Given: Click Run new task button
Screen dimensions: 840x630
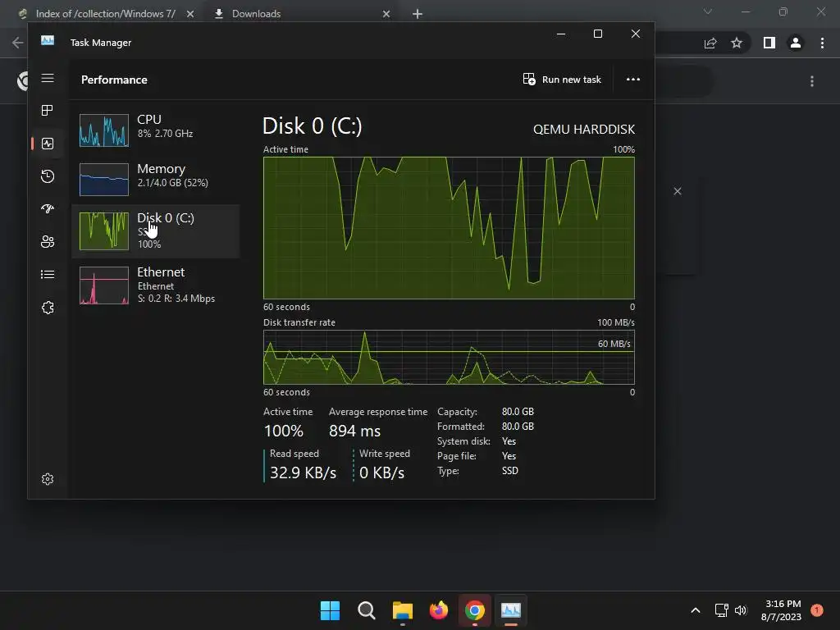Looking at the screenshot, I should click(x=562, y=80).
